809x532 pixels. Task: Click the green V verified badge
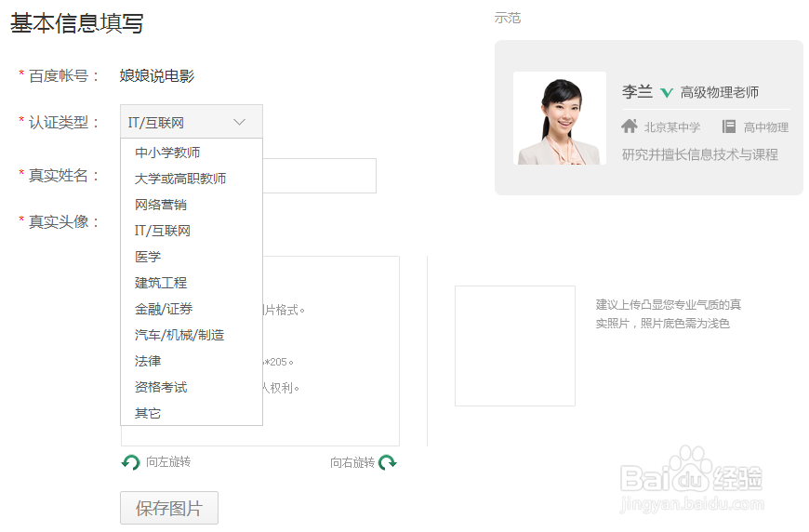667,93
